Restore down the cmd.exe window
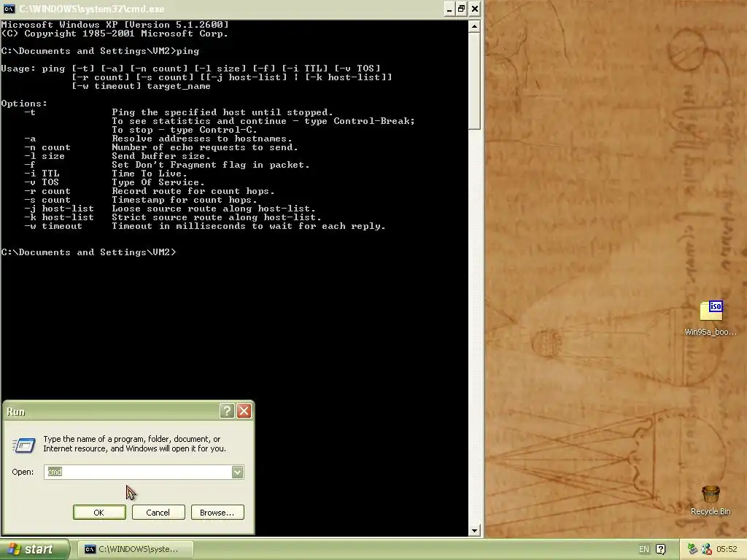This screenshot has width=747, height=560. point(461,9)
